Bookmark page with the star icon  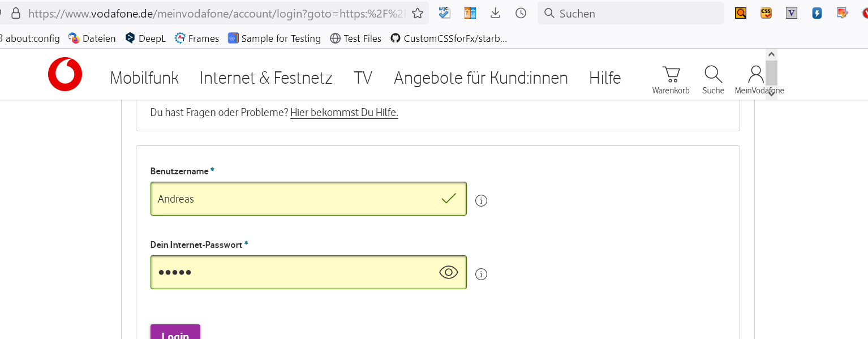point(418,13)
